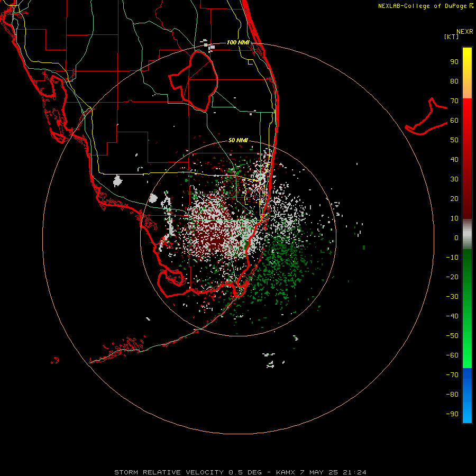The image size is (476, 476).
Task: Click the 100 NMI range ring label
Action: [x=238, y=42]
